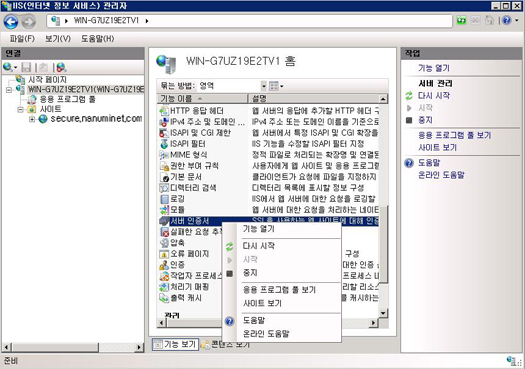Viewport: 525px width, 369px height.
Task: Select the ISAPI 필터 feature icon
Action: click(x=164, y=144)
